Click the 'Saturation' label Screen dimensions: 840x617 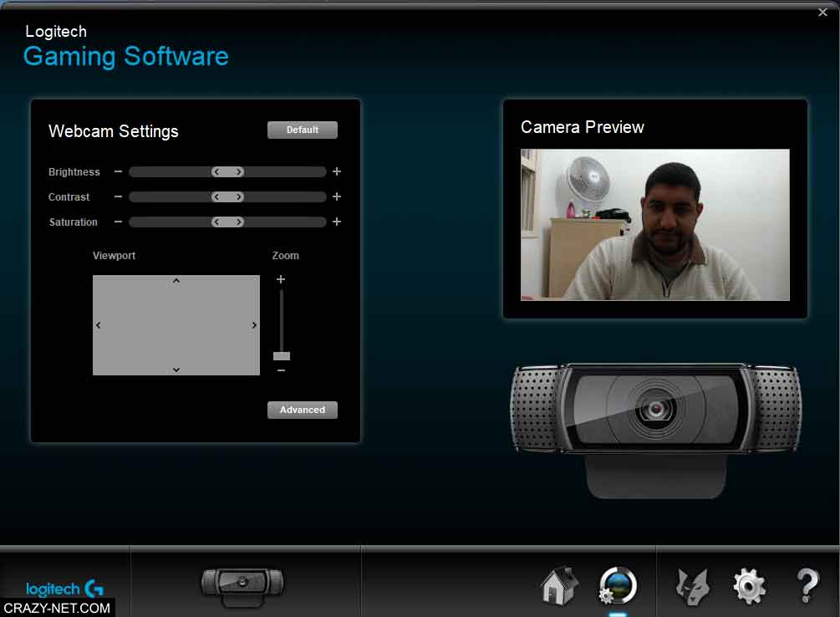click(74, 222)
